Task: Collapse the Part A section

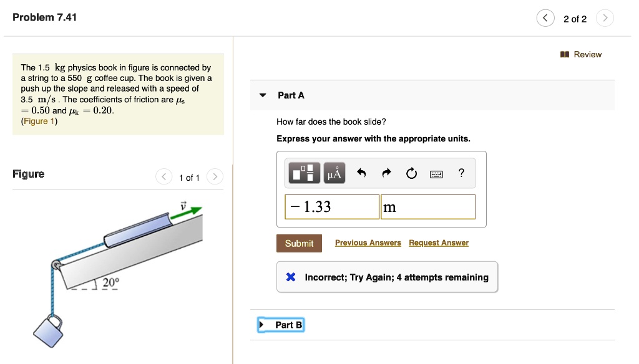Action: [262, 95]
